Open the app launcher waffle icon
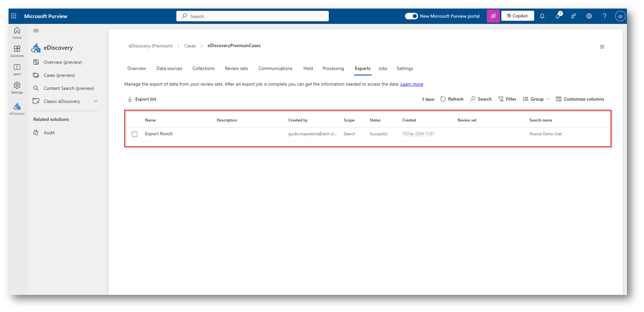The image size is (644, 312). 13,16
